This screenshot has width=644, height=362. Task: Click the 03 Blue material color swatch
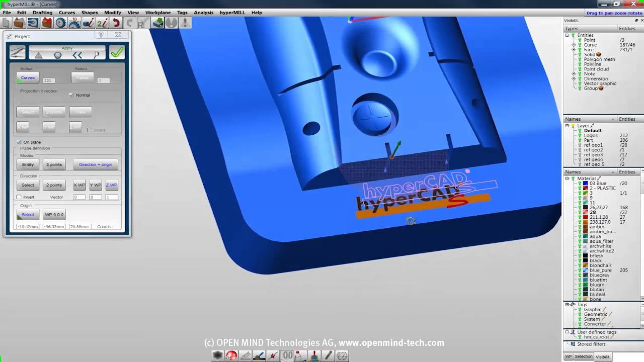click(x=586, y=184)
